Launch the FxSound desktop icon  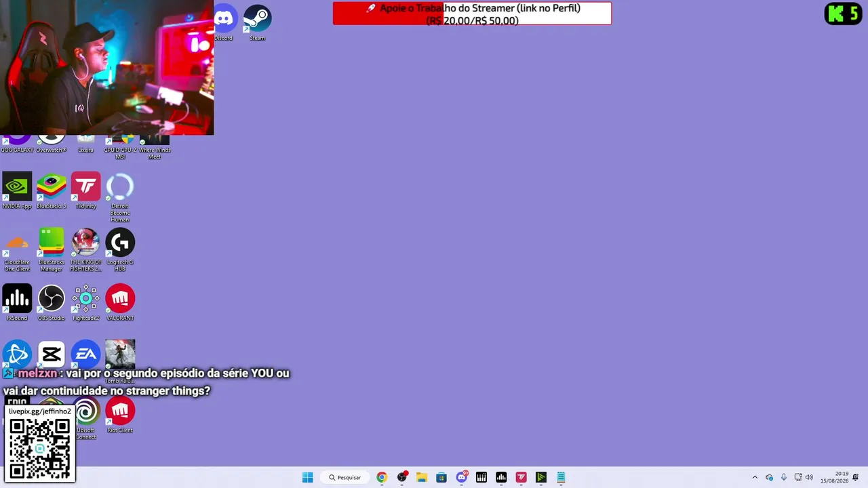[x=17, y=298]
